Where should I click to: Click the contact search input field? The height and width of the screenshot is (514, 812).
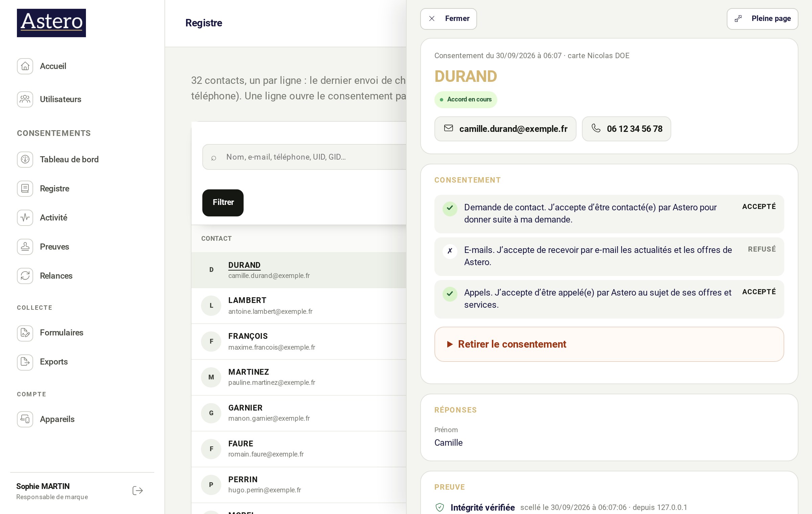click(x=304, y=157)
